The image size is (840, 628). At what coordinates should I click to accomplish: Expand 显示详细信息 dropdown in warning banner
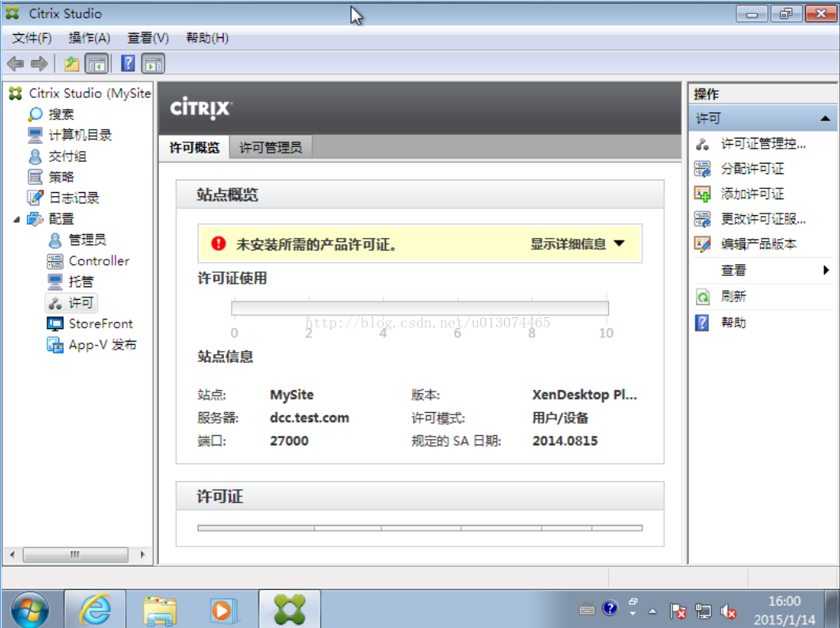tap(577, 244)
